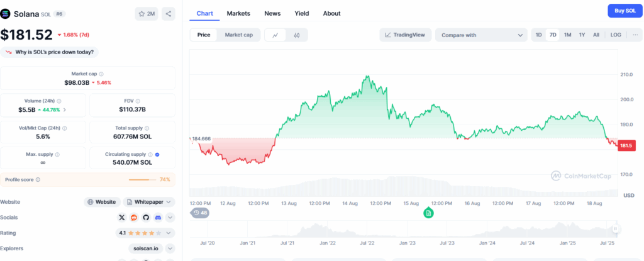Click the Buy SOL button
The width and height of the screenshot is (644, 261).
click(625, 11)
